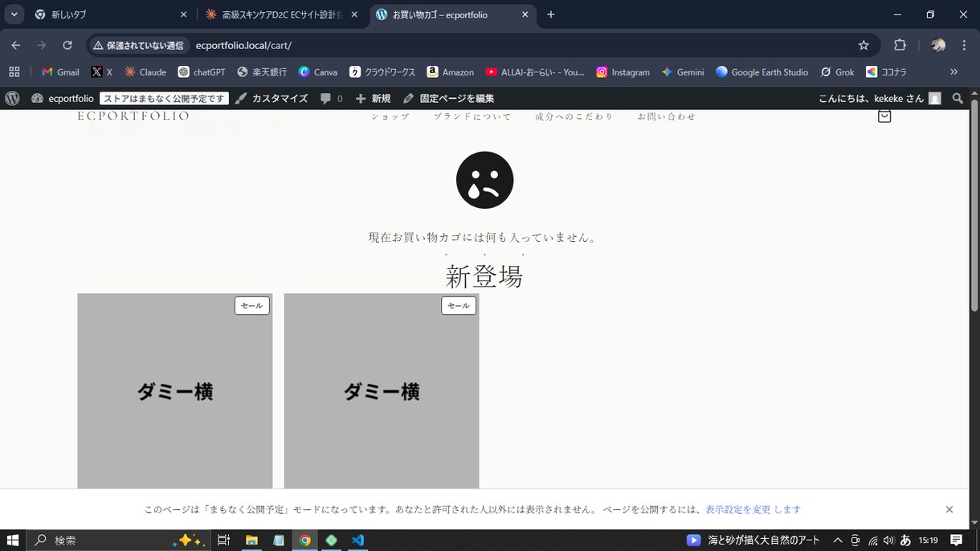Open the Canva bookmark

317,71
